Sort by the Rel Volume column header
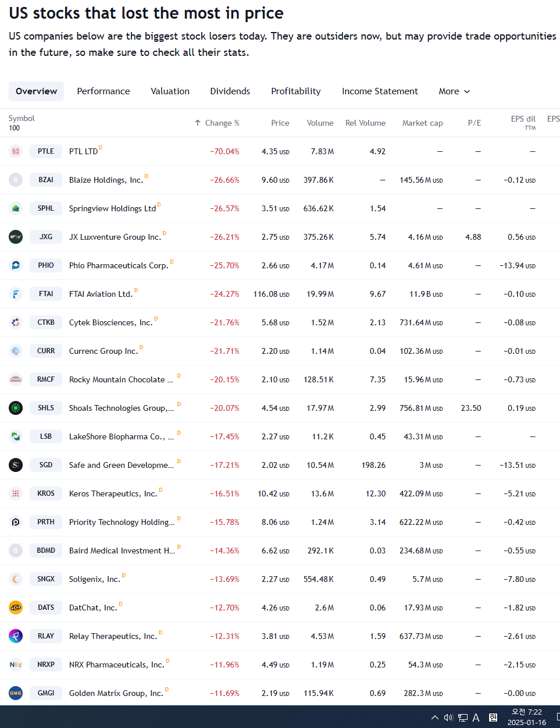 pyautogui.click(x=365, y=123)
